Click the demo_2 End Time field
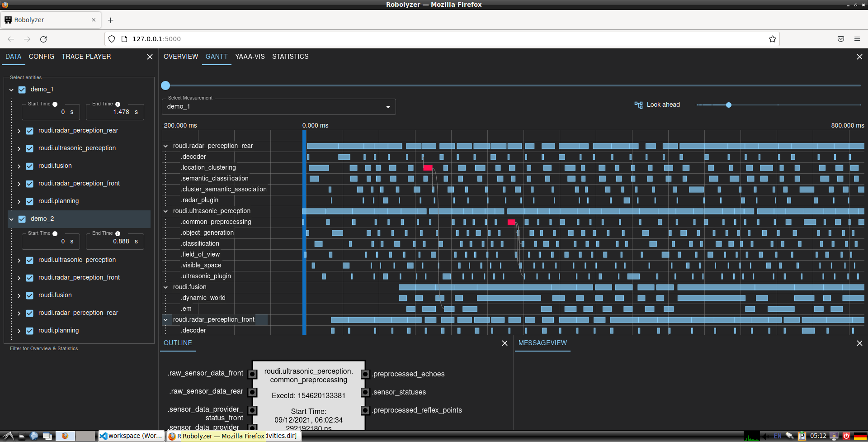868x442 pixels. point(115,242)
